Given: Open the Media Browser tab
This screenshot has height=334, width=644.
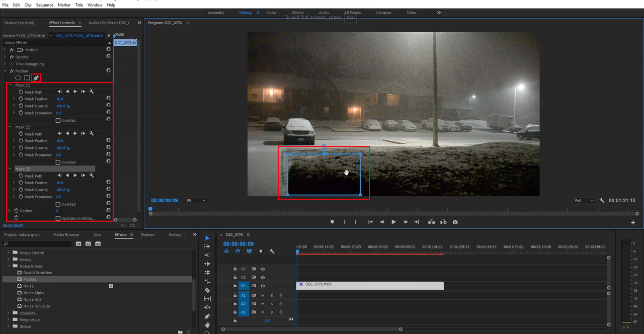Looking at the screenshot, I should point(66,235).
